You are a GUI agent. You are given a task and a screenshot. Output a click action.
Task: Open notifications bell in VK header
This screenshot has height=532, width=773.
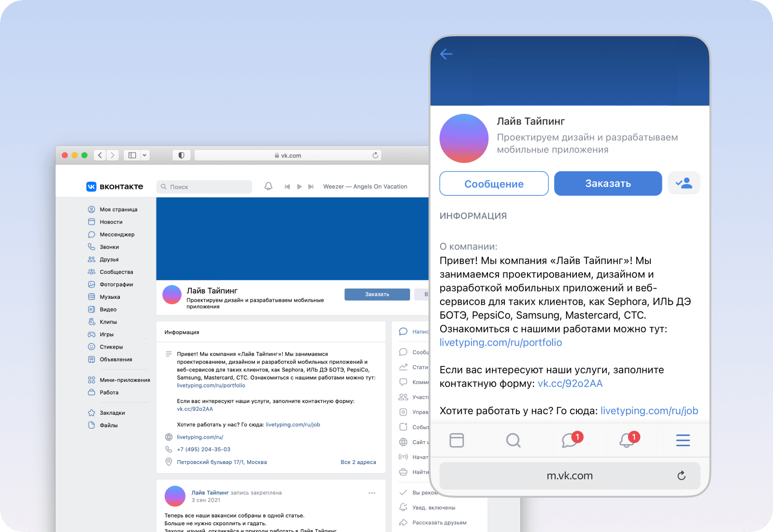point(269,186)
